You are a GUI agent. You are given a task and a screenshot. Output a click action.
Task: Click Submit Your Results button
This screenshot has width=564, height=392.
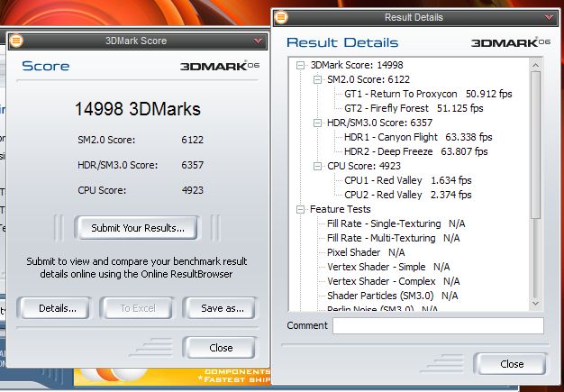pos(137,228)
